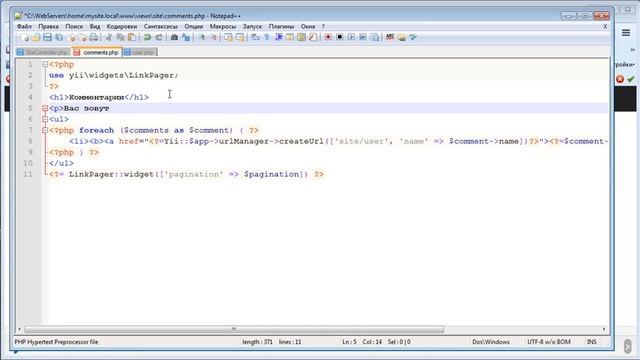Play back the recorded macro icon
The image size is (640, 360).
pos(351,38)
